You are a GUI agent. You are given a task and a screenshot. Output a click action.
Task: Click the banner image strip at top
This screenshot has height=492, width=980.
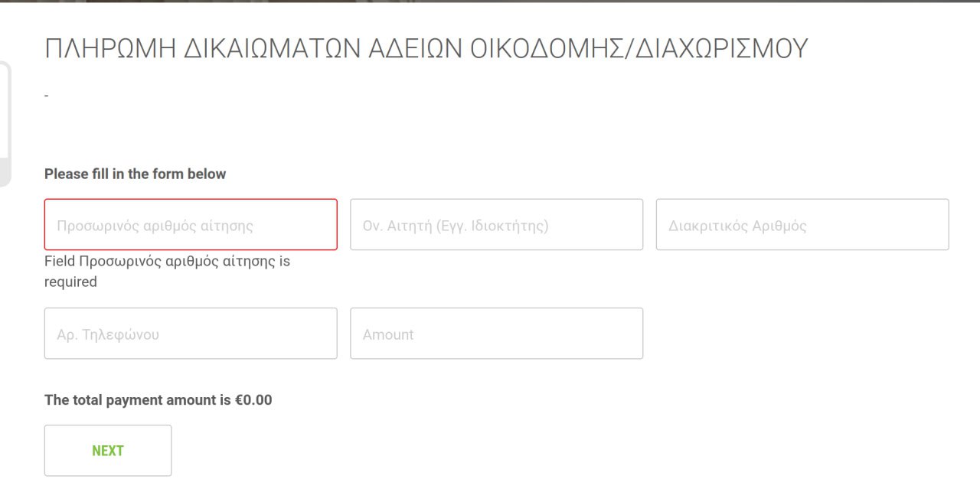pos(490,2)
